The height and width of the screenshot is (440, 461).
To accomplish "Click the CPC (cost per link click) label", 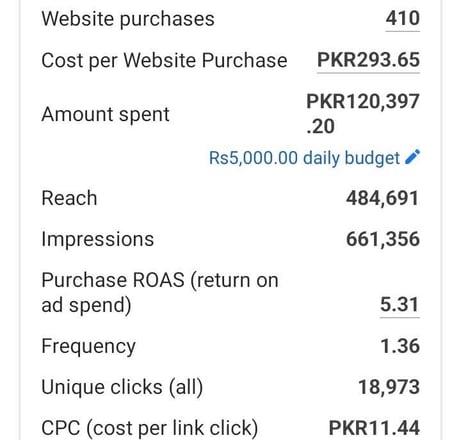I will click(150, 429).
